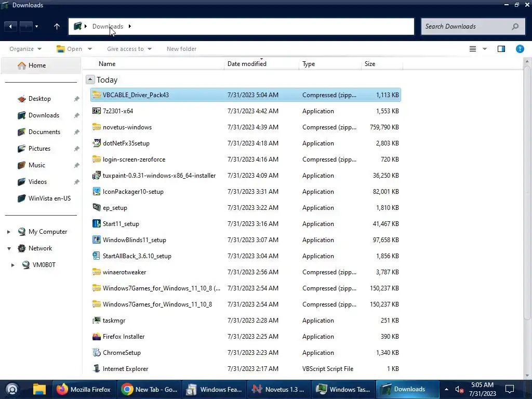Open the recent locations dropdown arrow

point(37,26)
